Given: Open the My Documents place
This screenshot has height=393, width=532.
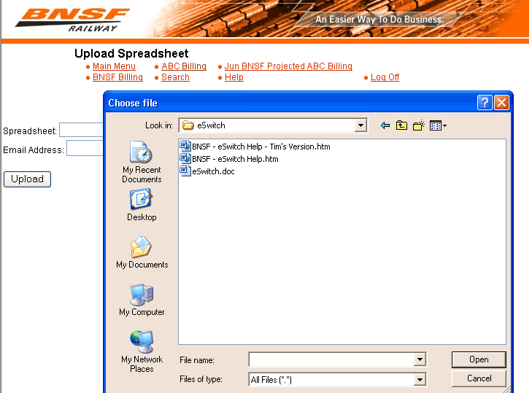Looking at the screenshot, I should point(142,252).
